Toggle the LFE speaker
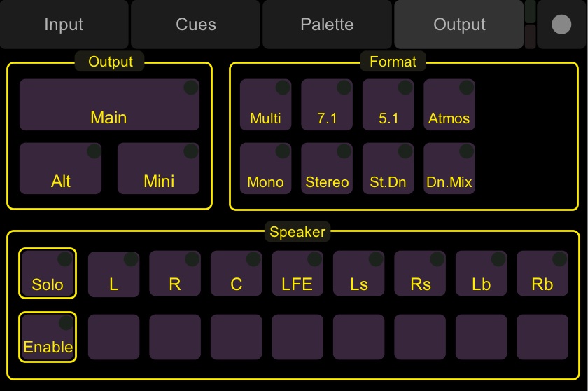 297,273
